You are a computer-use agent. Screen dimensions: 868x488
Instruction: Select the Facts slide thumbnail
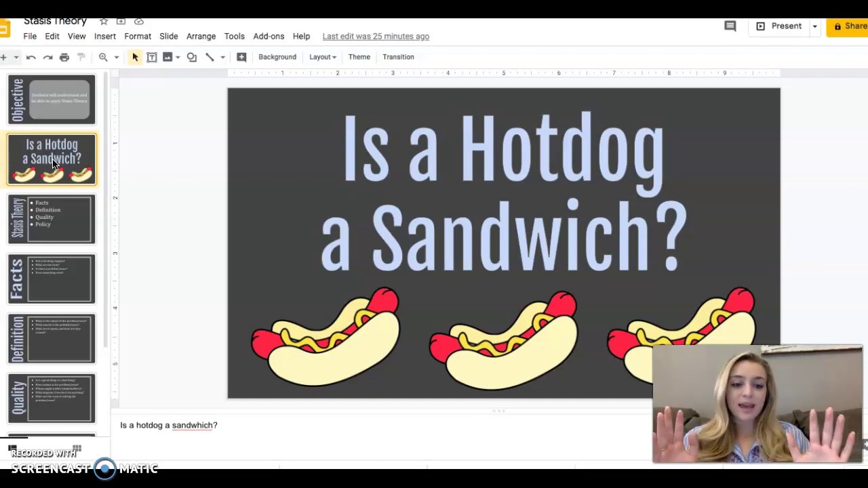(x=52, y=279)
